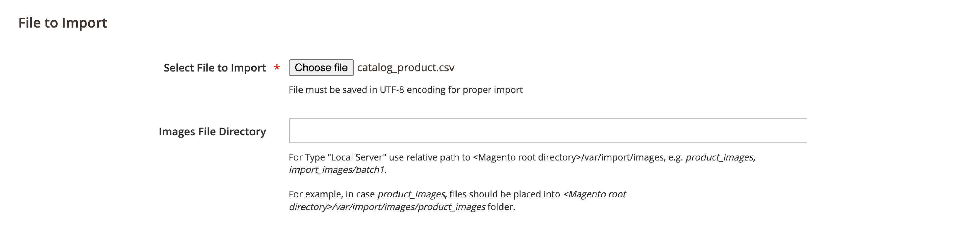This screenshot has height=232, width=980.
Task: Click the italic directory>/var/import/images/product_images path
Action: tap(387, 207)
